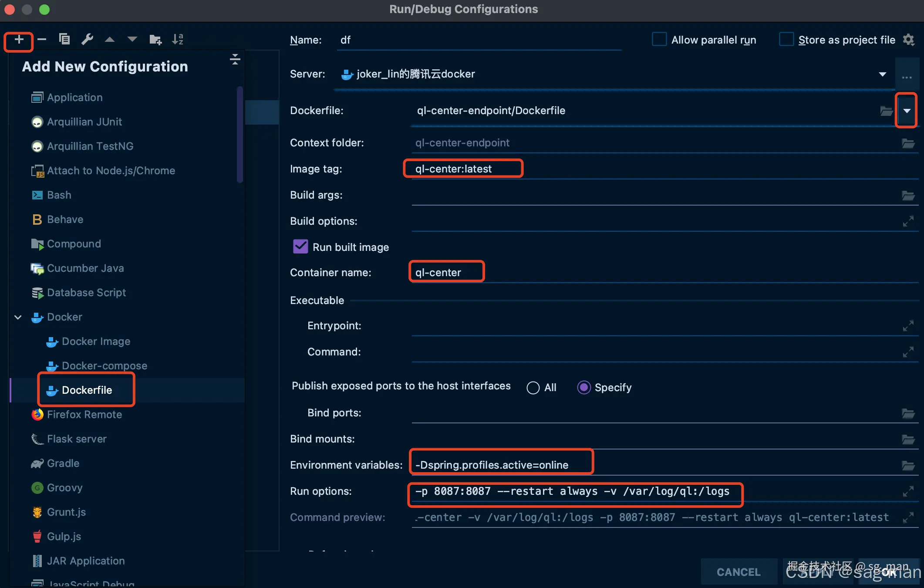Viewport: 924px width, 588px height.
Task: Enable Allow parallel run checkbox
Action: (x=659, y=40)
